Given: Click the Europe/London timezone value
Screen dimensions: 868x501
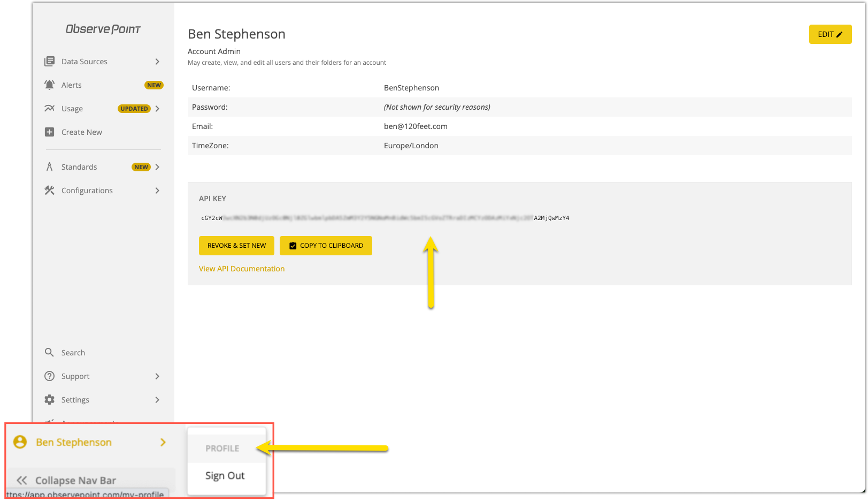Looking at the screenshot, I should tap(411, 146).
